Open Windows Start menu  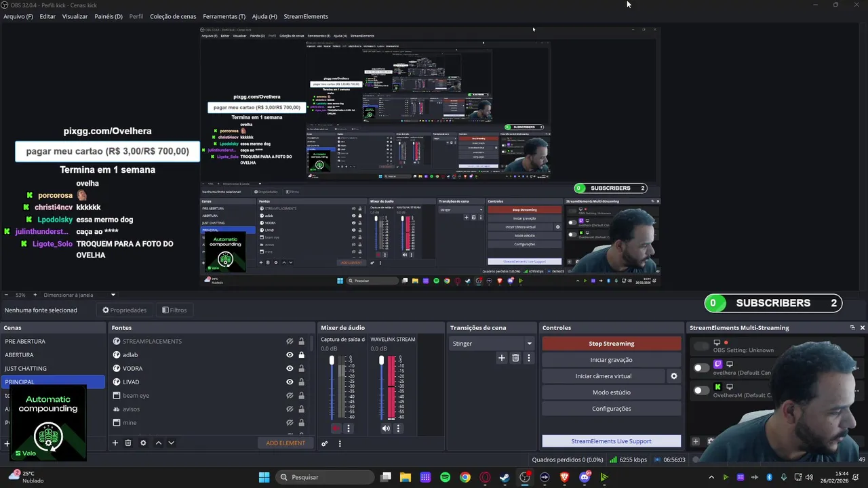click(x=264, y=477)
